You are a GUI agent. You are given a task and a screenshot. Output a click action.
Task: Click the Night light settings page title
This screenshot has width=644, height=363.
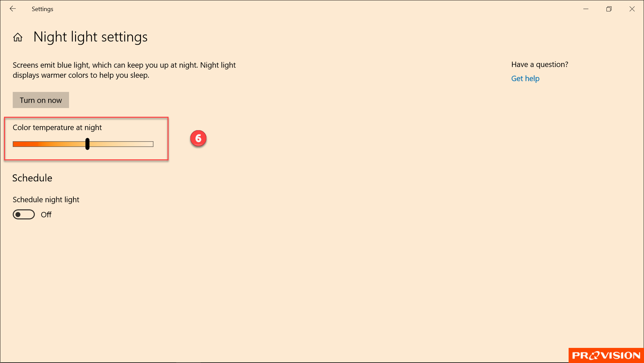(x=91, y=36)
